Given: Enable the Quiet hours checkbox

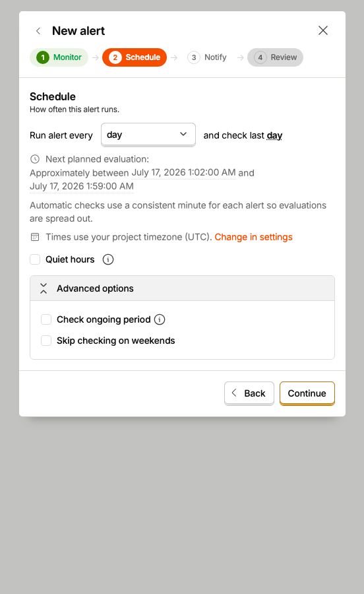Looking at the screenshot, I should (x=35, y=259).
